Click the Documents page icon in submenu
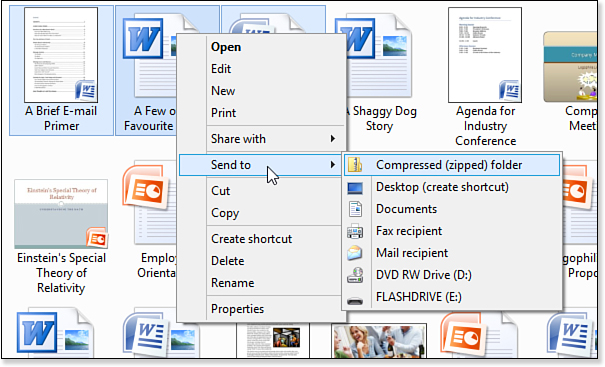 [355, 209]
